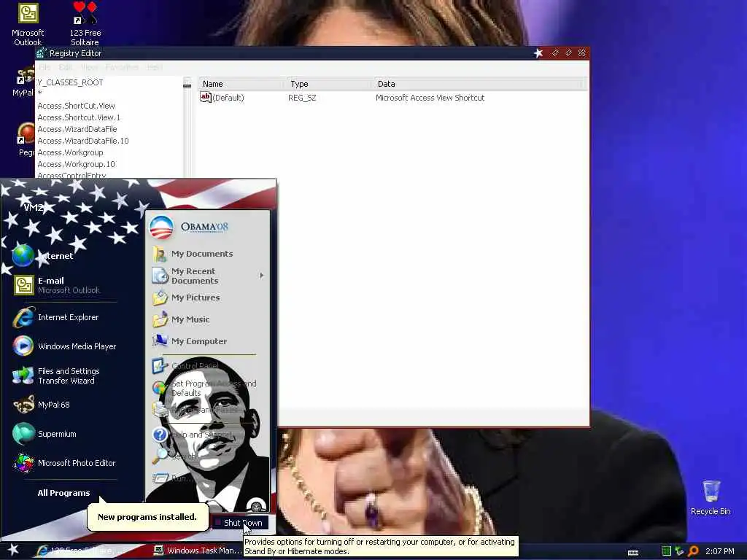
Task: Open Help menu in Registry Editor
Action: click(155, 67)
